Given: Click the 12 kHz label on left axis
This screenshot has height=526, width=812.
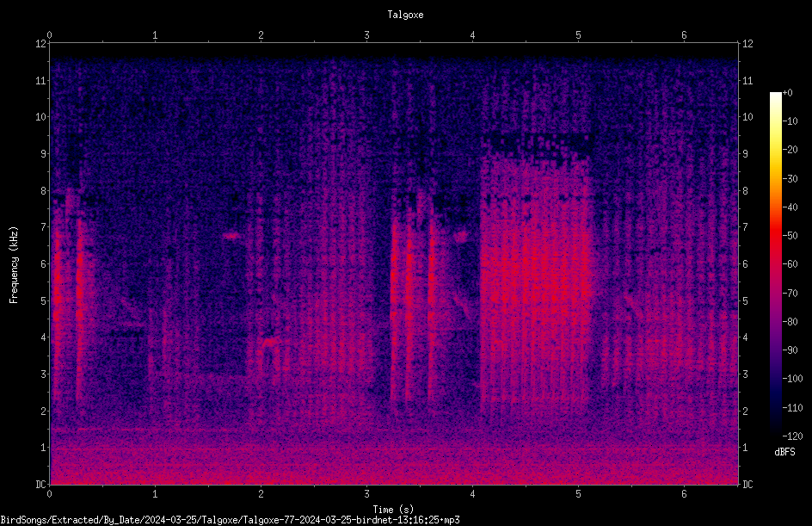Looking at the screenshot, I should coord(41,44).
